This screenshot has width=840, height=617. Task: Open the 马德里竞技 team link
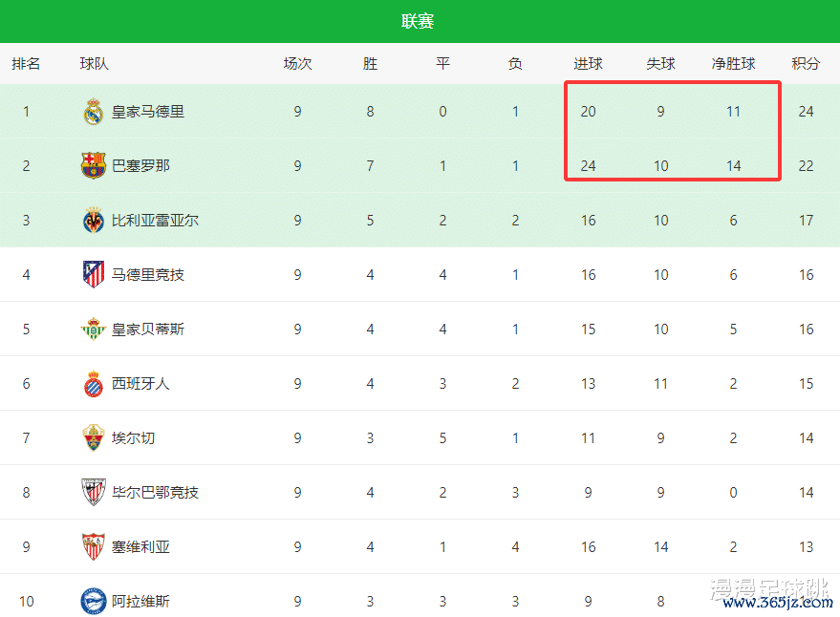pyautogui.click(x=148, y=275)
